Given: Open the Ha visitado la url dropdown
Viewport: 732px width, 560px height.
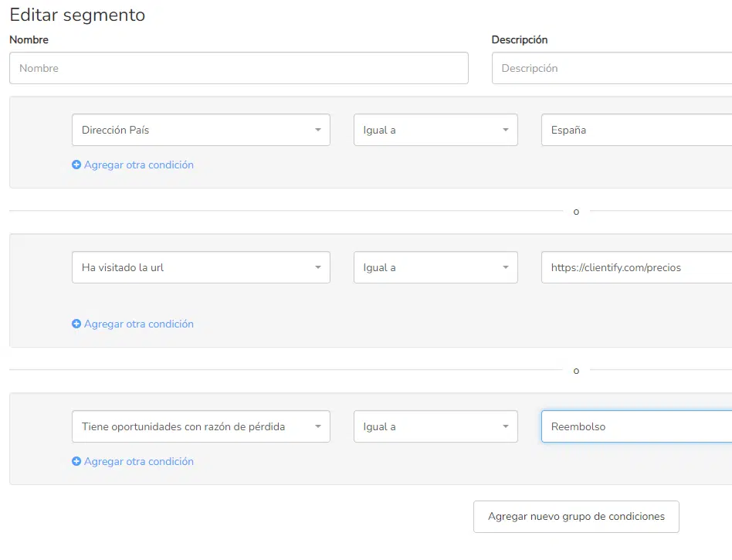Looking at the screenshot, I should pos(201,267).
